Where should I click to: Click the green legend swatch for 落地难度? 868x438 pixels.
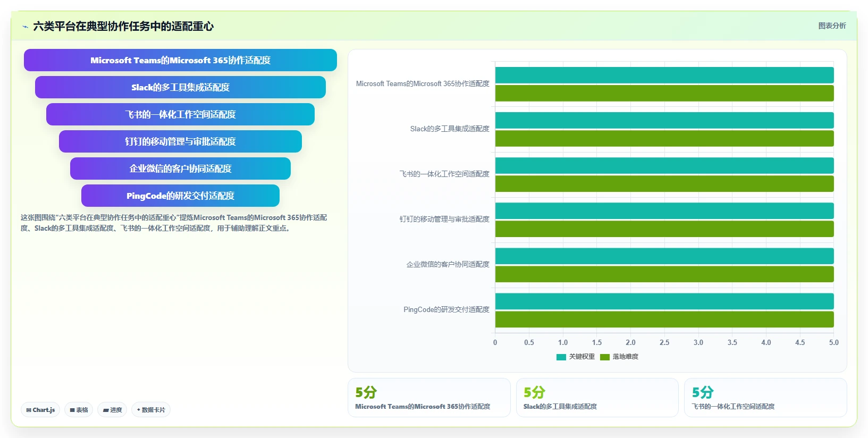605,357
